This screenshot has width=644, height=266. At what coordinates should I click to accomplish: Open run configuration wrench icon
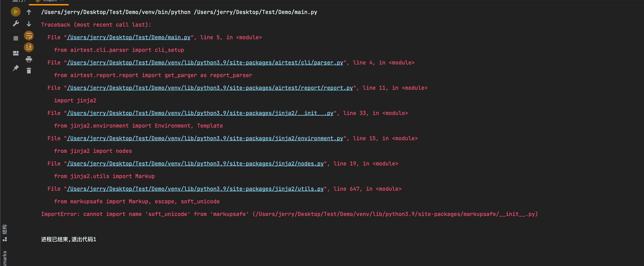[x=16, y=24]
